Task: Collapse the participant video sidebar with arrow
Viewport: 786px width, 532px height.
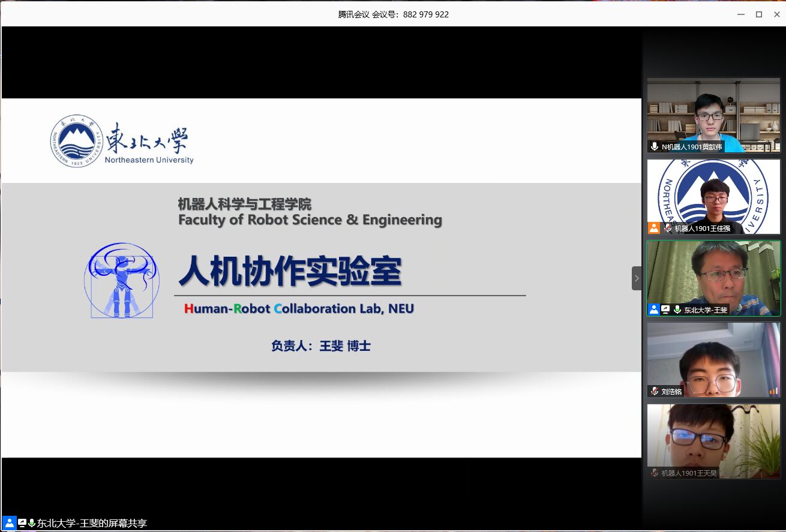Action: (637, 278)
